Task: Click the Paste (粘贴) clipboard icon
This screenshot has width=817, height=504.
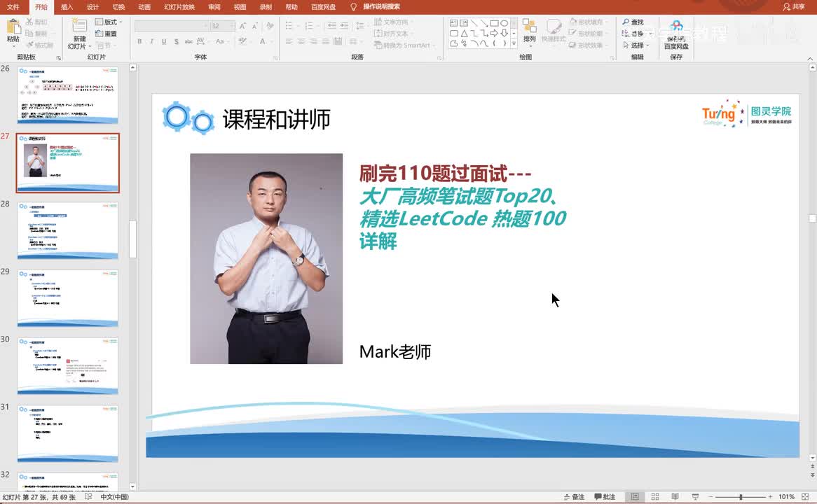Action: coord(13,27)
